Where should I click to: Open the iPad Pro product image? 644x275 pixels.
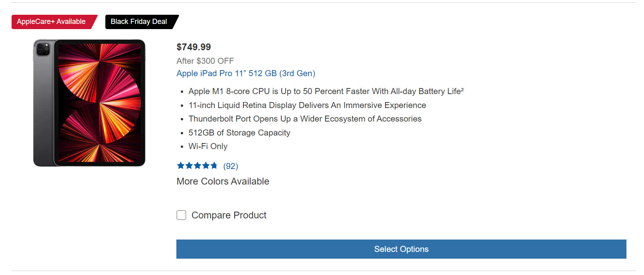pos(89,103)
